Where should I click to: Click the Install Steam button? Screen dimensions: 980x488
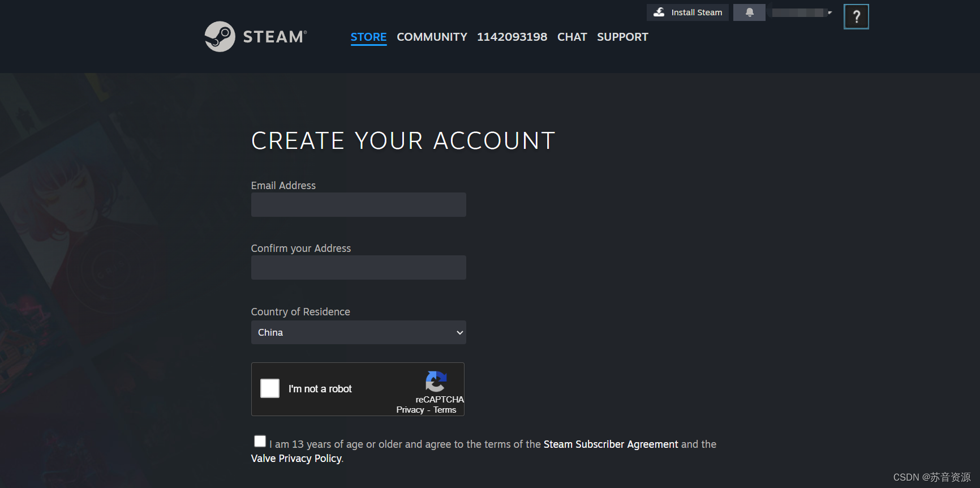tap(687, 12)
